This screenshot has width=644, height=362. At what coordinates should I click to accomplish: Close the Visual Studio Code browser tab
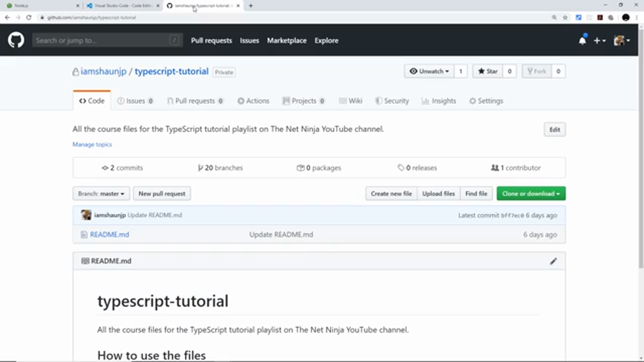(x=157, y=6)
